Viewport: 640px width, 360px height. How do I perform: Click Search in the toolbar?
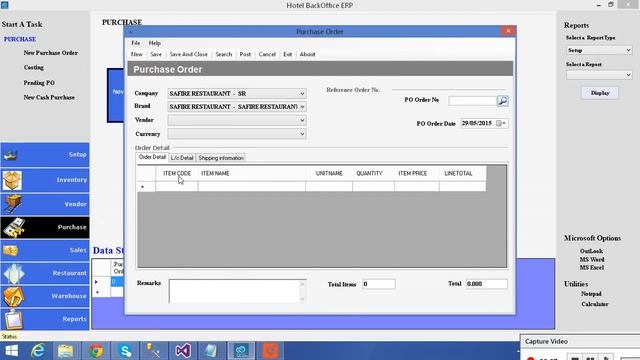point(224,54)
